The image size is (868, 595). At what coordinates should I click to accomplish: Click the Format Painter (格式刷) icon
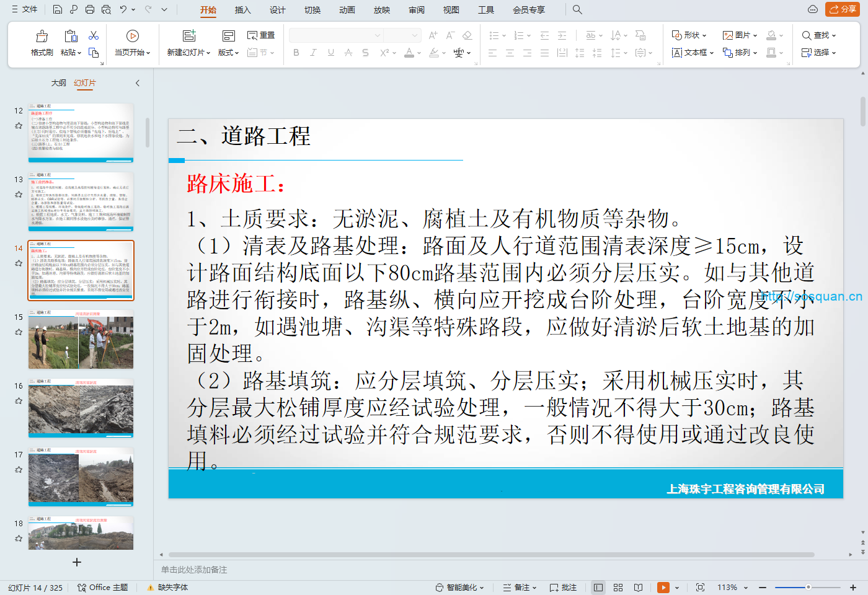coord(42,37)
